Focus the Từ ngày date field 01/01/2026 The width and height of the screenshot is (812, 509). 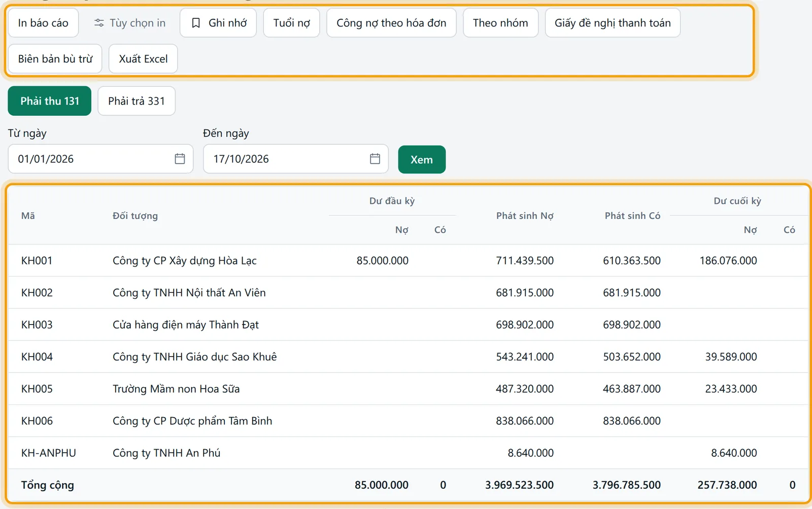[x=100, y=159]
